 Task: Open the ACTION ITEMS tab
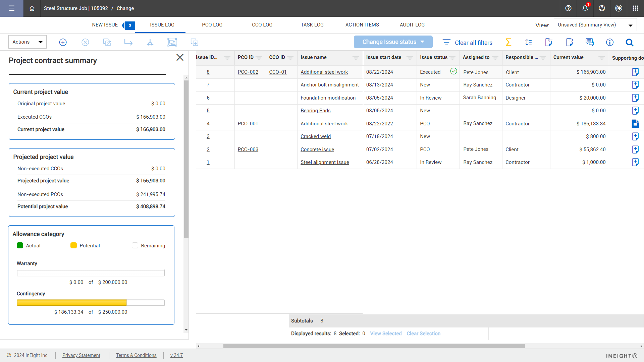coord(362,24)
